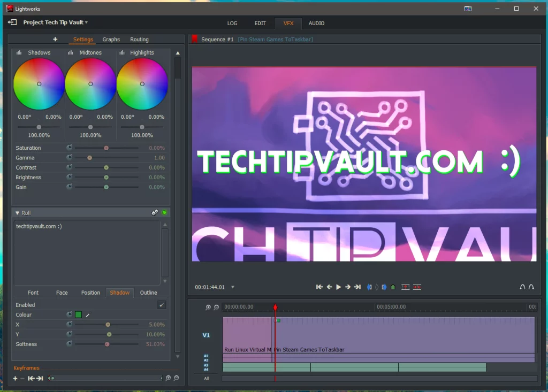Add a new effect with the plus icon

coord(55,39)
